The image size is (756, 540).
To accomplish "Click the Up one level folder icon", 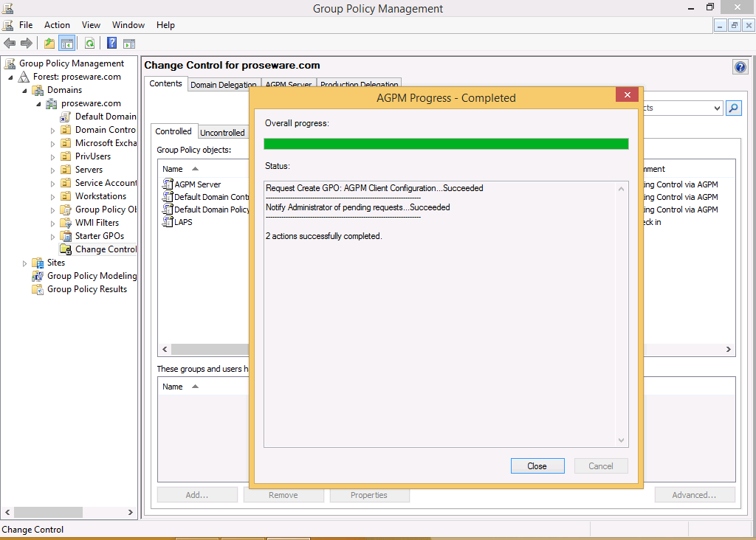I will coord(49,44).
